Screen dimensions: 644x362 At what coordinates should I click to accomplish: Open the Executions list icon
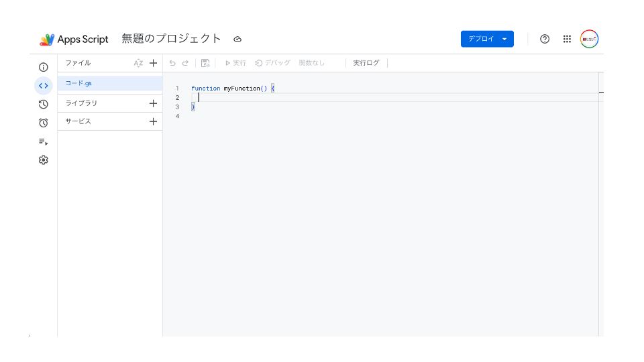[43, 141]
